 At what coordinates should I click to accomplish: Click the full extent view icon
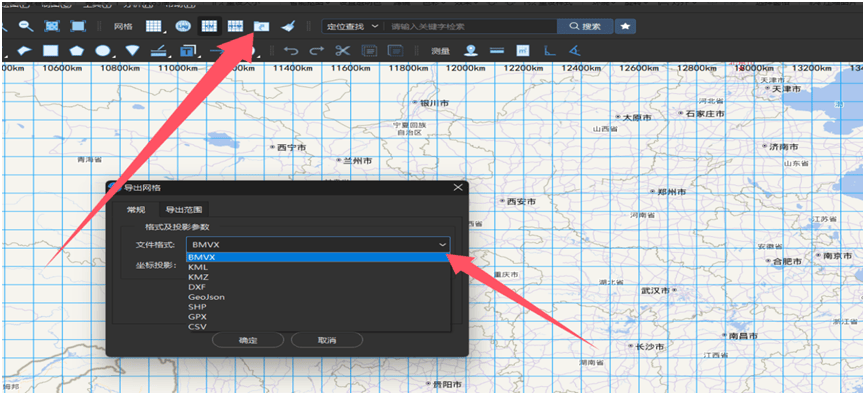pyautogui.click(x=78, y=26)
